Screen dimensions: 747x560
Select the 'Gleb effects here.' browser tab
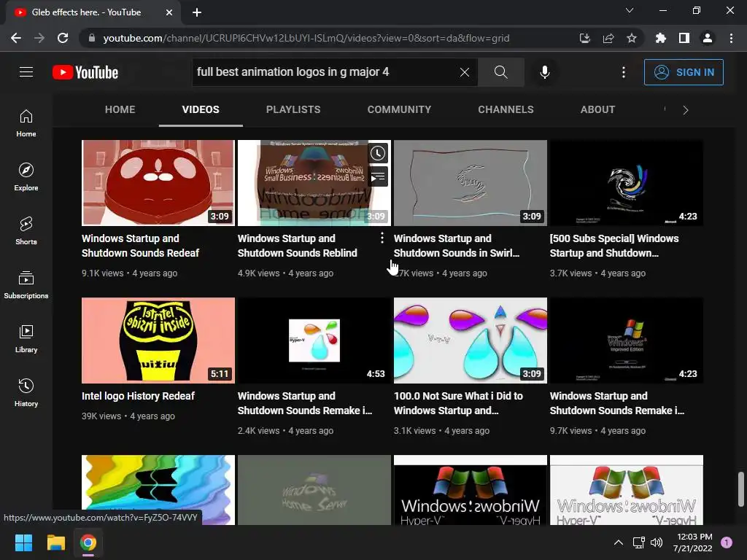86,12
